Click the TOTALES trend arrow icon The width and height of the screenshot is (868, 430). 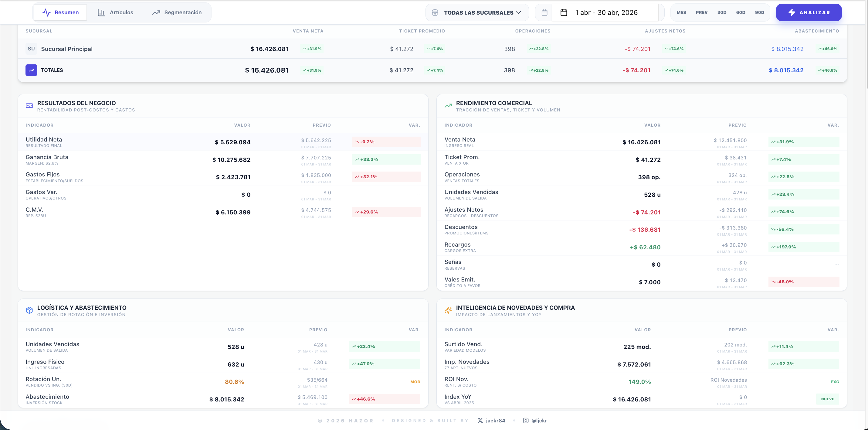(x=31, y=70)
